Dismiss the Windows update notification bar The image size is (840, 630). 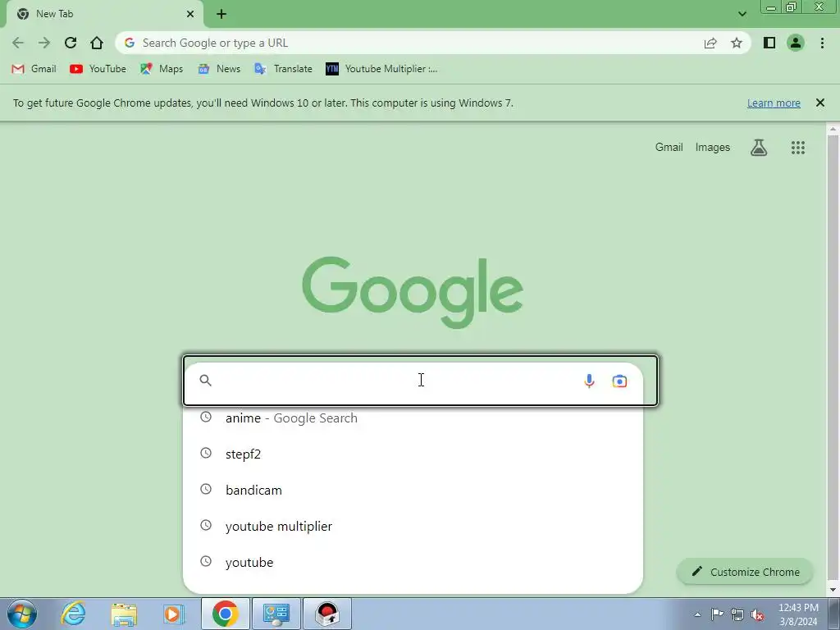(819, 103)
